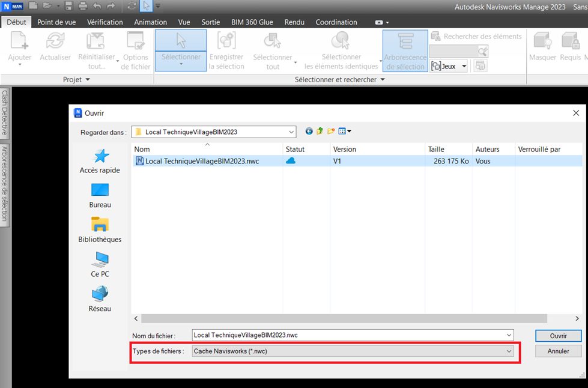
Task: Select Réseau in places sidebar
Action: (100, 299)
